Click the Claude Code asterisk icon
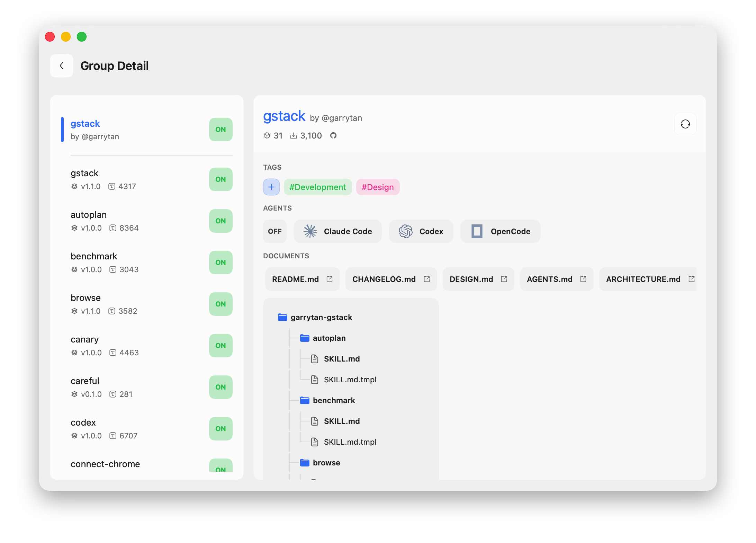 click(310, 231)
